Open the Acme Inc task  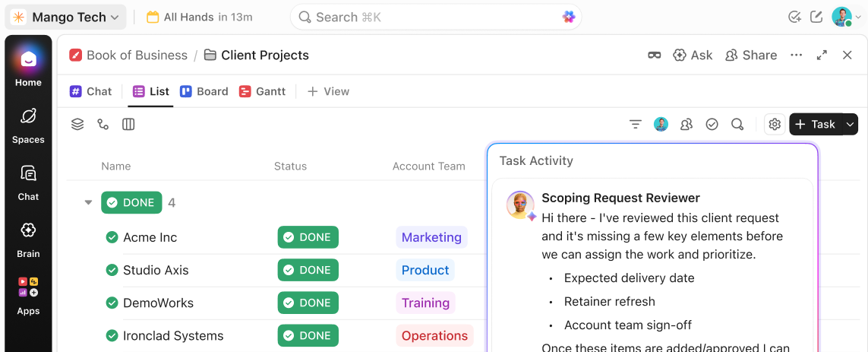(150, 237)
